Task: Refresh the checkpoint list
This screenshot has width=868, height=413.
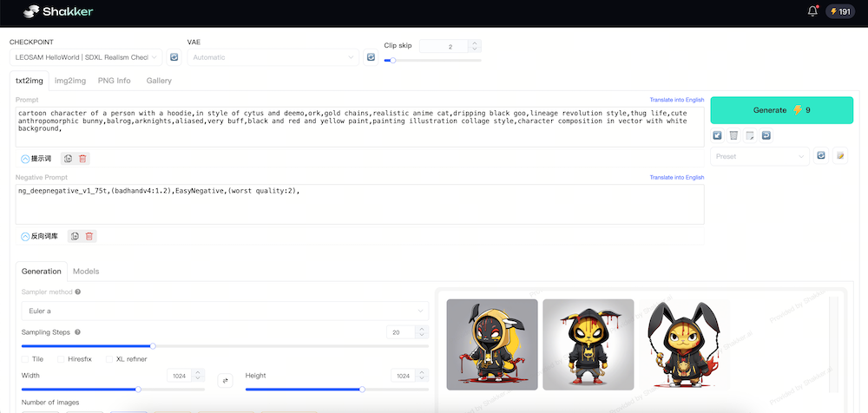Action: click(174, 57)
